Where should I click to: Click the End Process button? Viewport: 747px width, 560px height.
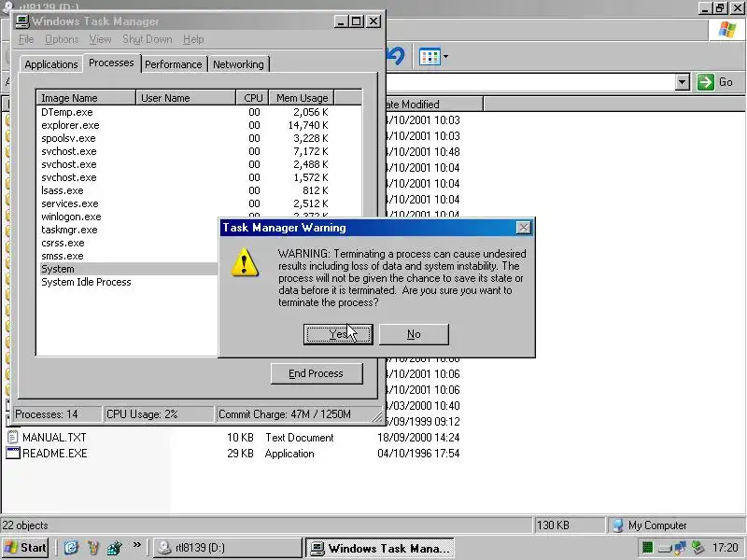[317, 373]
